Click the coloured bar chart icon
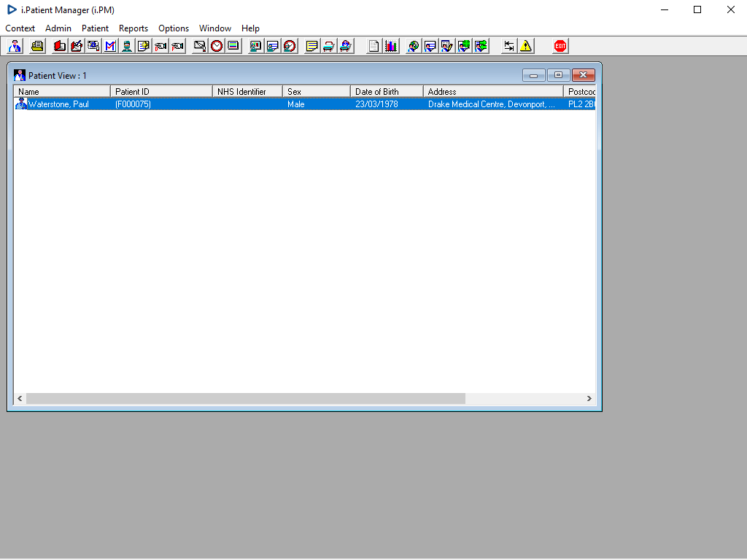This screenshot has width=747, height=560. (x=391, y=46)
